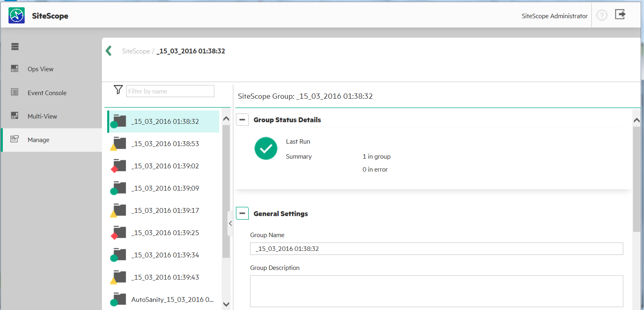The height and width of the screenshot is (310, 644).
Task: Click folder icon of _15_03_2016 01:38:32
Action: [119, 121]
